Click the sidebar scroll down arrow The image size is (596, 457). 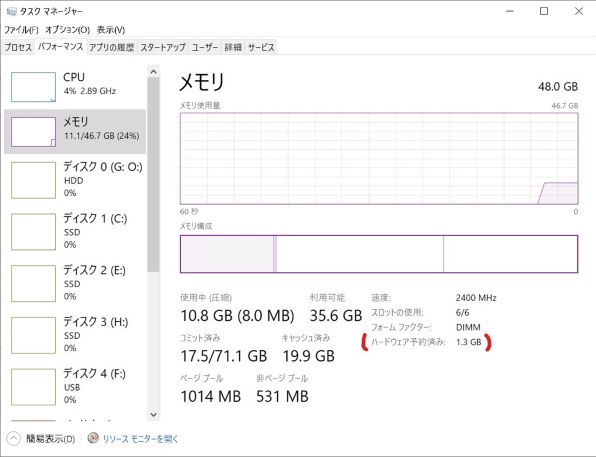(x=154, y=414)
